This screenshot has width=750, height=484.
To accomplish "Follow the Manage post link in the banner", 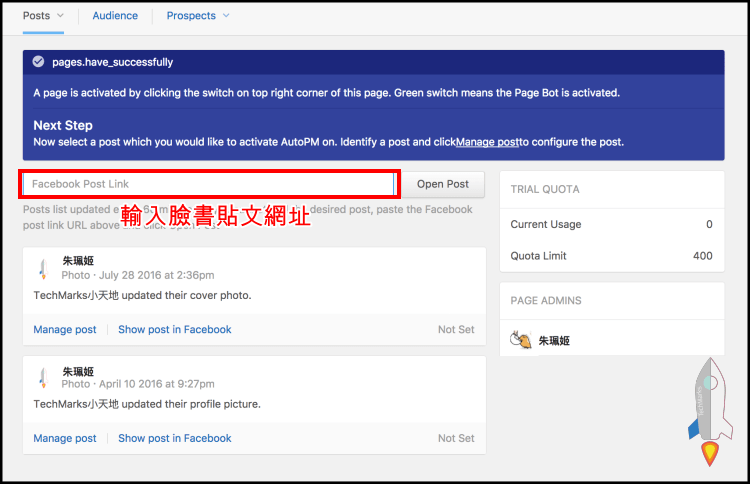I will tap(487, 142).
